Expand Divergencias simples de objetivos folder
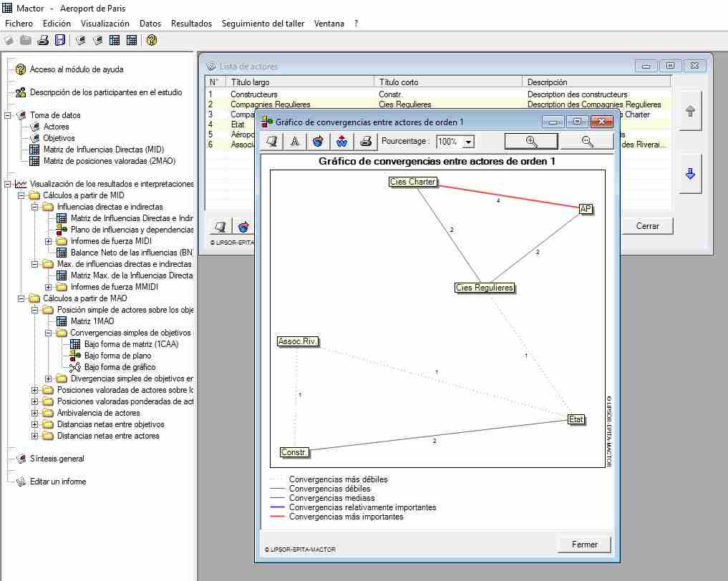The image size is (728, 581). 48,379
